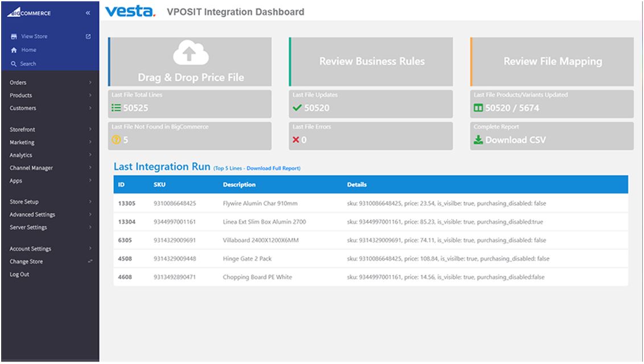644x364 pixels.
Task: Click the View Store link
Action: [35, 36]
